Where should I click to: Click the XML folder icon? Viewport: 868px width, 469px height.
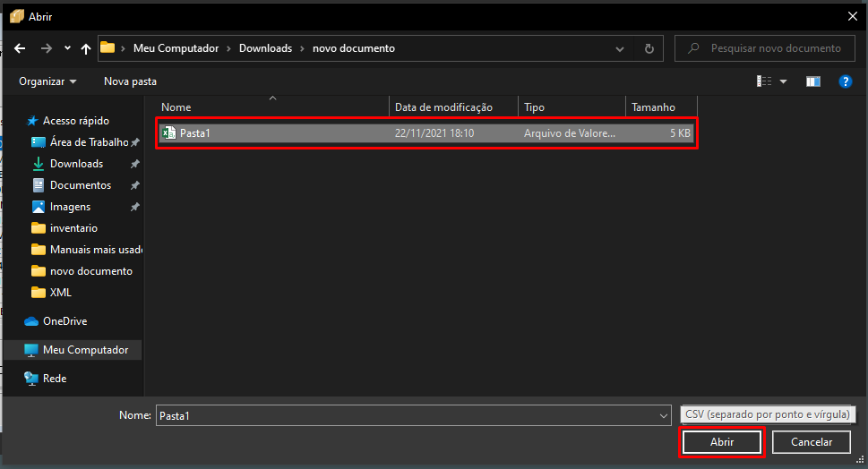[x=39, y=293]
